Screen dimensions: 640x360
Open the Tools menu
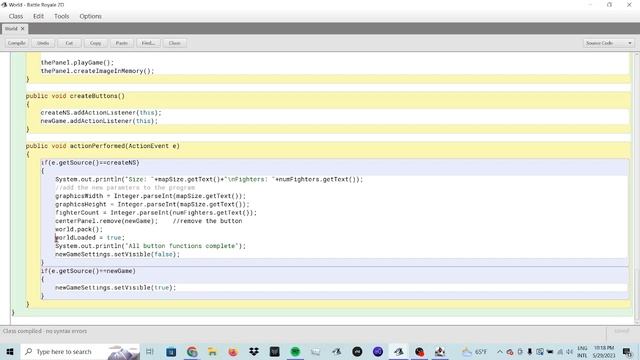pyautogui.click(x=62, y=16)
